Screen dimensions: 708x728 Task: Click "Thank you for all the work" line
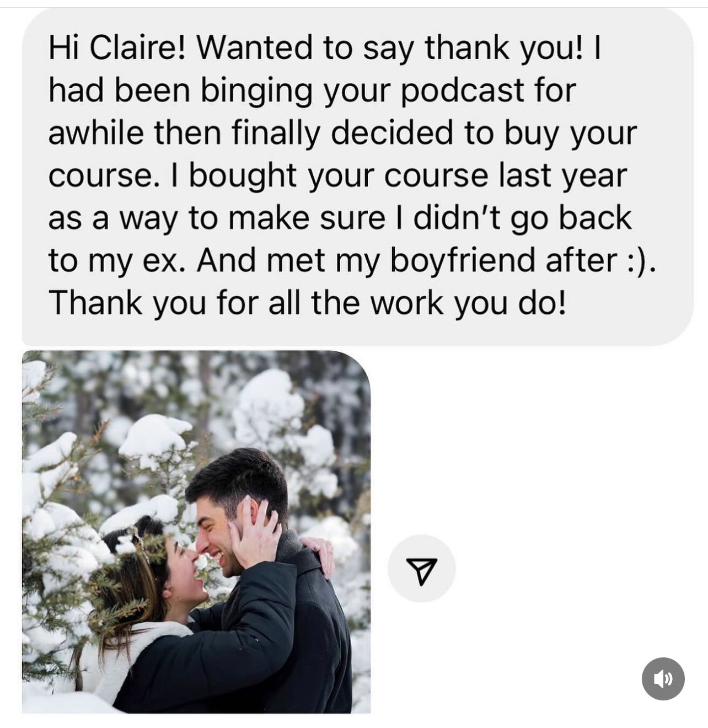[x=246, y=303]
